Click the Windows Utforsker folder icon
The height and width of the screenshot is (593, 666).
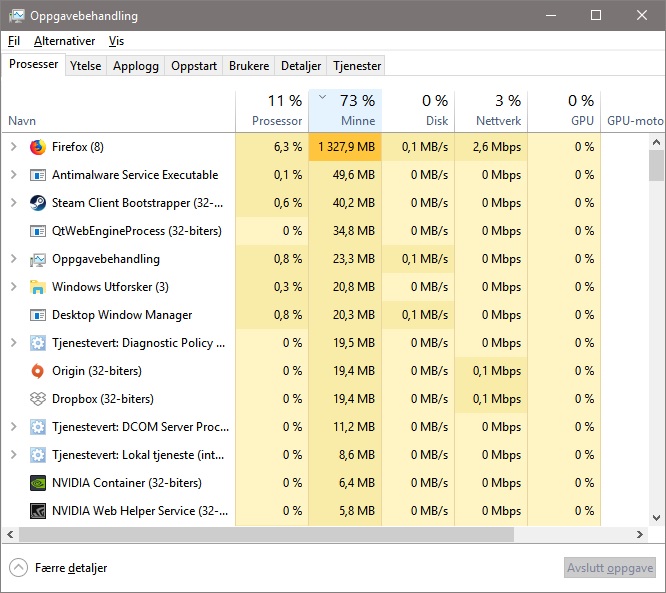[38, 287]
